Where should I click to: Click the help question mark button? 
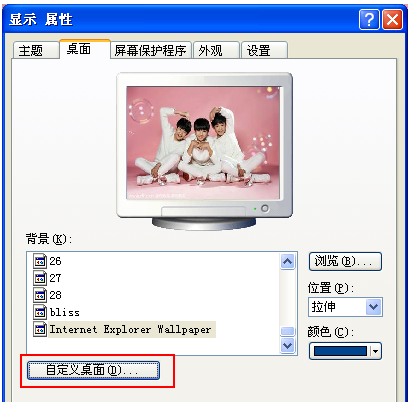[x=369, y=20]
